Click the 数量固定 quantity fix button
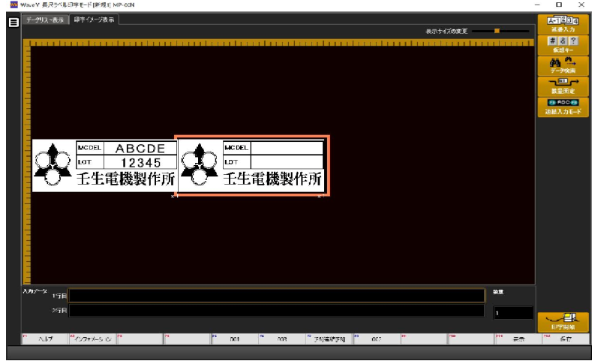 coord(563,86)
